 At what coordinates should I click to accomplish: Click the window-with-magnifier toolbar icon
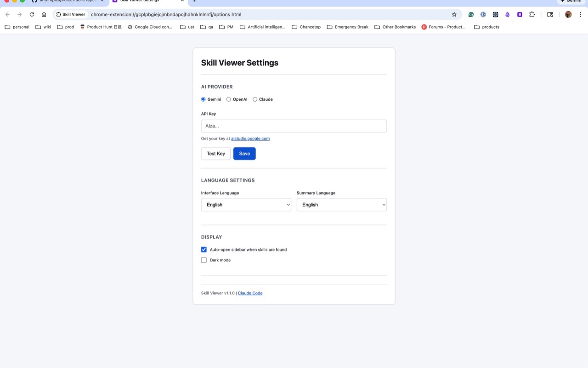(550, 14)
